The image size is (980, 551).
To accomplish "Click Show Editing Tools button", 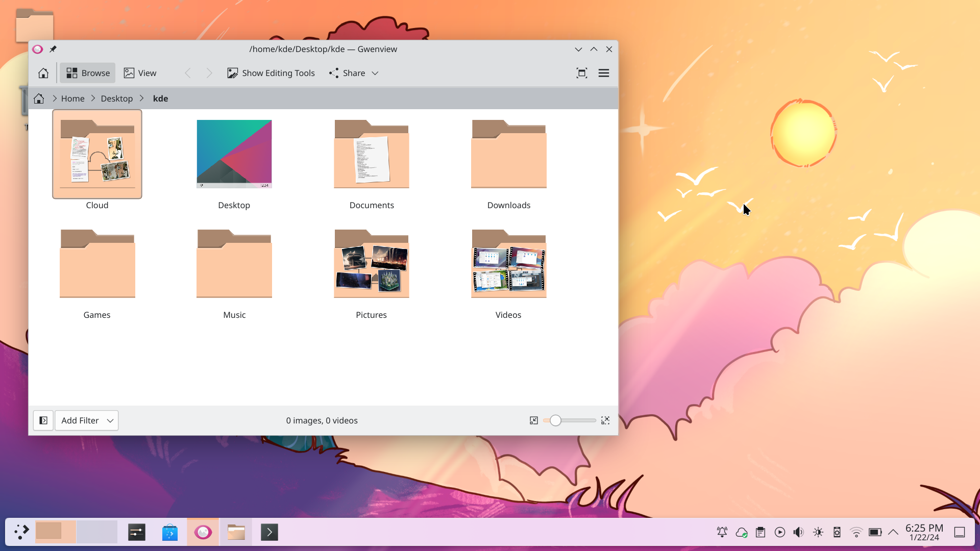I will click(271, 73).
